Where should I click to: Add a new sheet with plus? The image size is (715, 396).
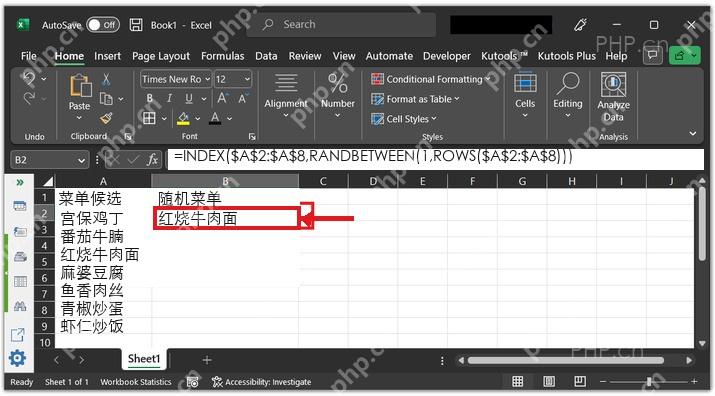click(207, 360)
